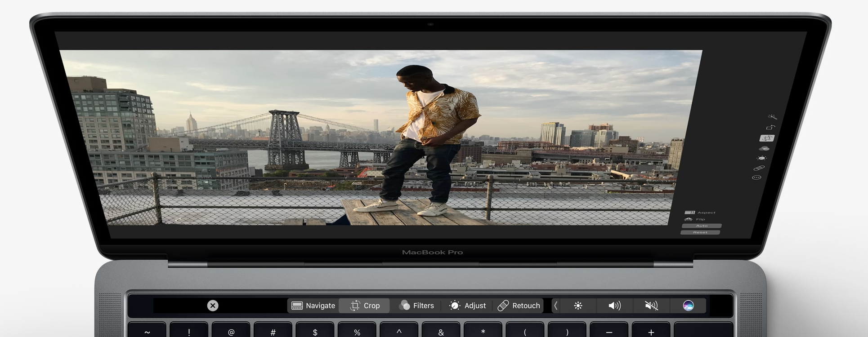Screen dimensions: 868x337
Task: Click the magic wand enhance icon
Action: click(x=772, y=117)
